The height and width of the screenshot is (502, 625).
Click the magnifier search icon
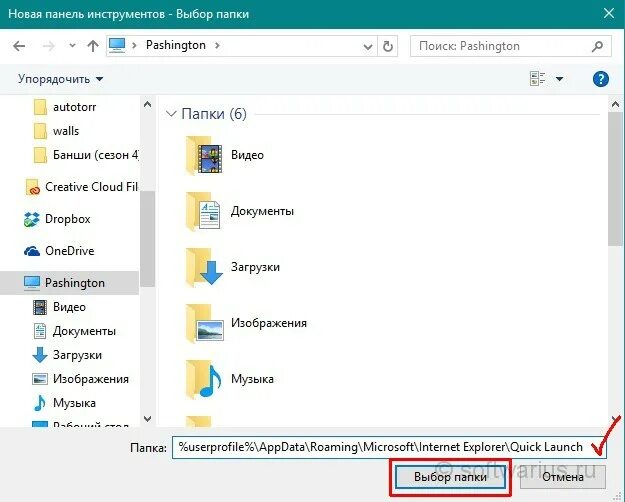pyautogui.click(x=597, y=47)
